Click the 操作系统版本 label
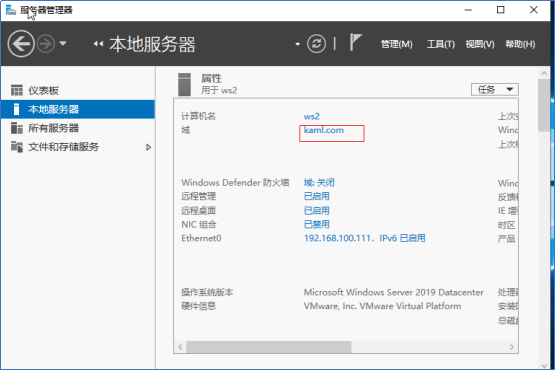Screen dimensions: 555x370 [207, 292]
